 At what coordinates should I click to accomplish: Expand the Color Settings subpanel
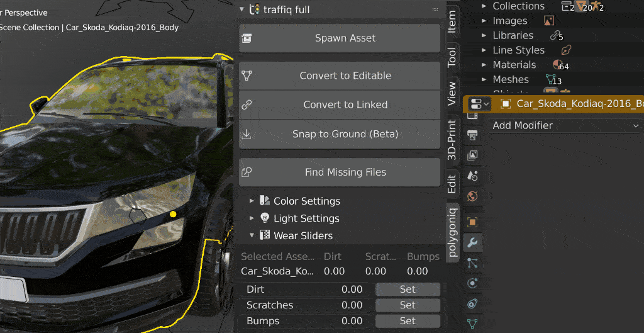coord(252,201)
